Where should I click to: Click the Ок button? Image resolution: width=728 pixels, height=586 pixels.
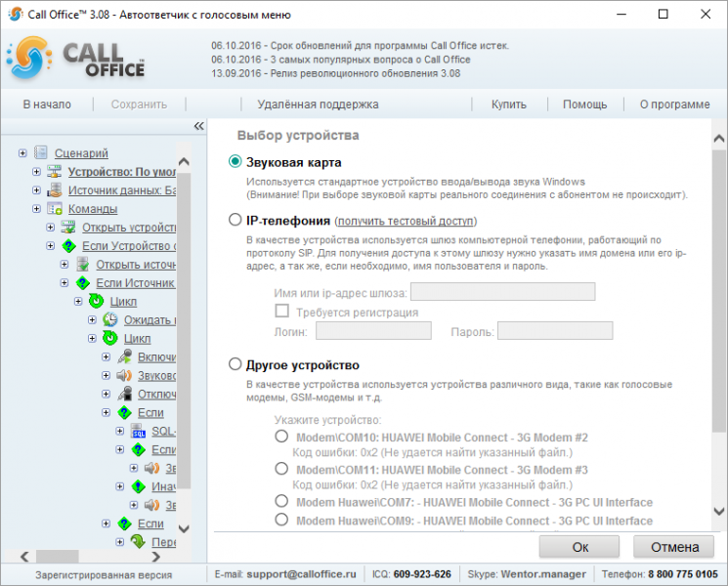(578, 547)
